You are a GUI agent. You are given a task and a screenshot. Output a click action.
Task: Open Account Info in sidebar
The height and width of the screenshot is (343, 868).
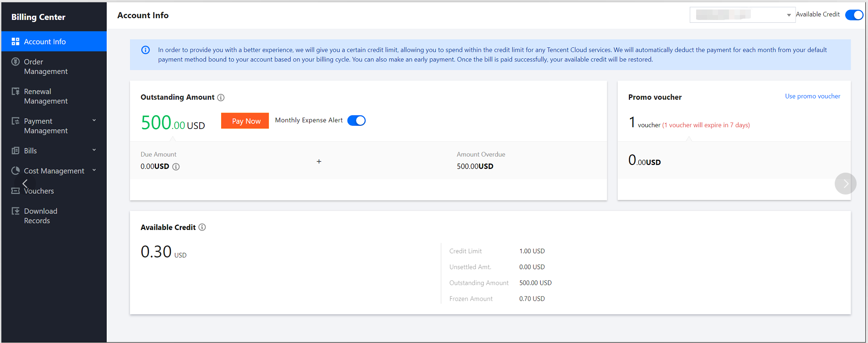coord(54,41)
